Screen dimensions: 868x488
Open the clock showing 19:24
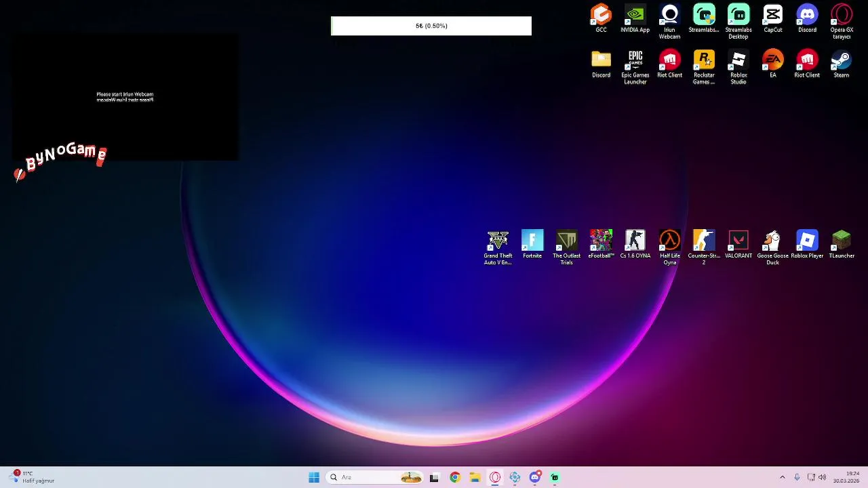click(x=847, y=477)
